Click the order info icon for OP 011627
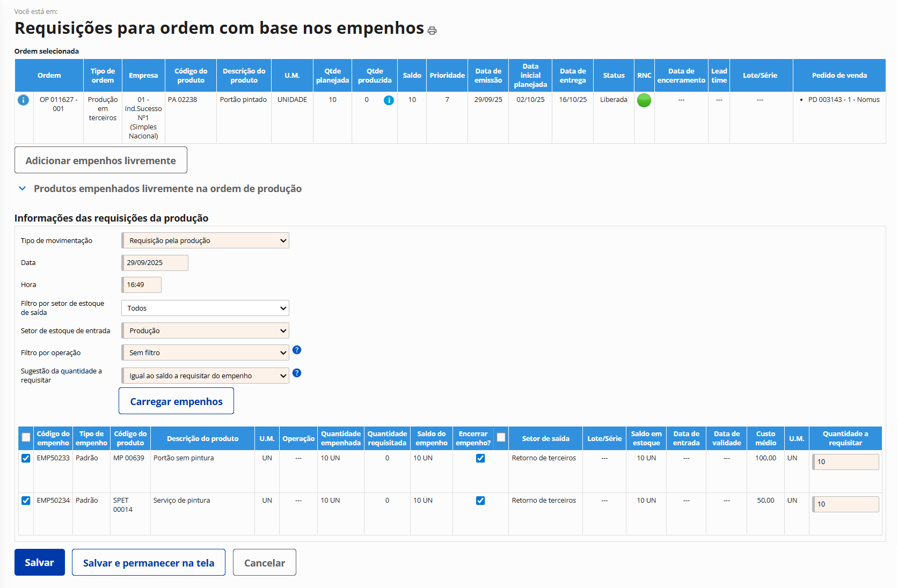Image resolution: width=898 pixels, height=588 pixels. click(x=24, y=100)
